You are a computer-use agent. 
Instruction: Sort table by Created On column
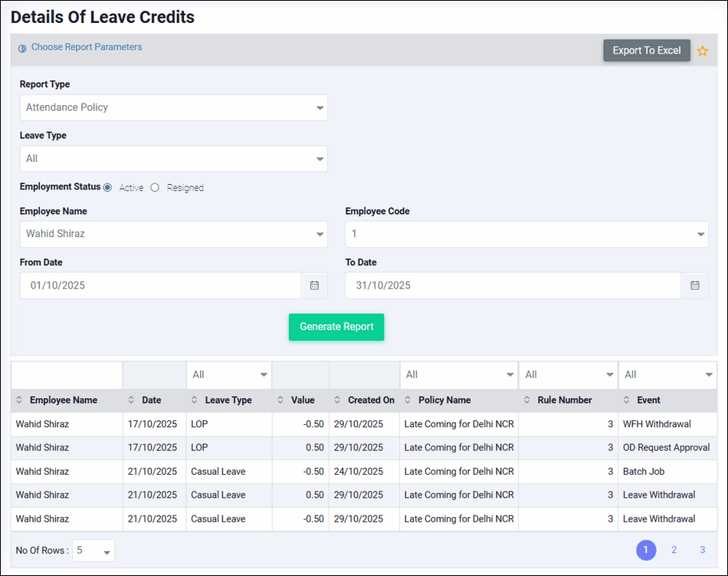pyautogui.click(x=371, y=400)
